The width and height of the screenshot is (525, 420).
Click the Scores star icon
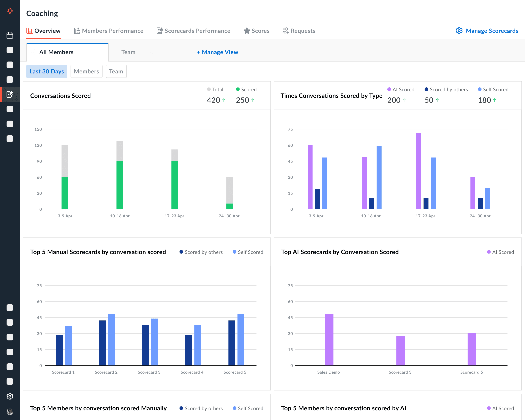coord(247,31)
